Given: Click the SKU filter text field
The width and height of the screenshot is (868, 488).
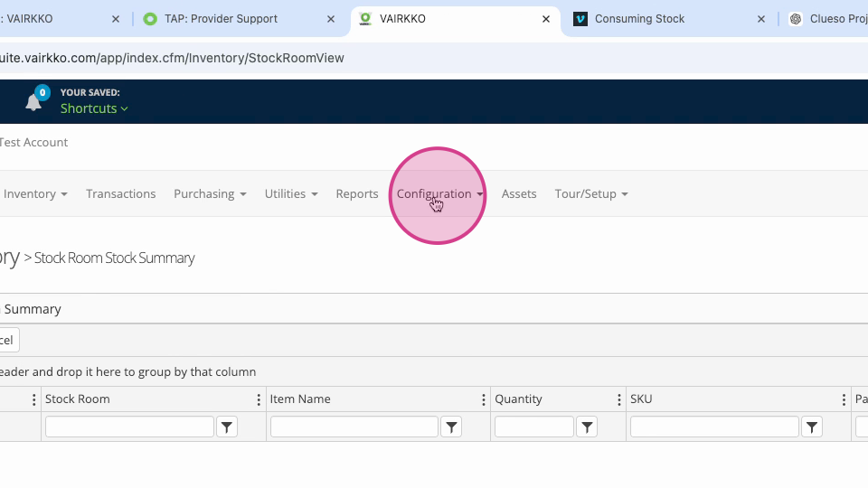Looking at the screenshot, I should pyautogui.click(x=714, y=427).
